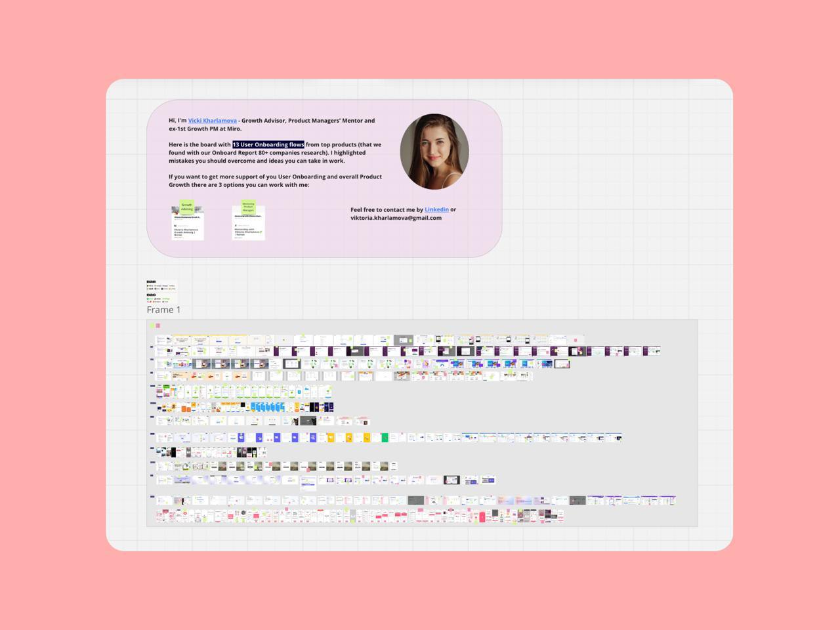Click the dark gray screen in first flow row
The image size is (840, 630).
[403, 340]
